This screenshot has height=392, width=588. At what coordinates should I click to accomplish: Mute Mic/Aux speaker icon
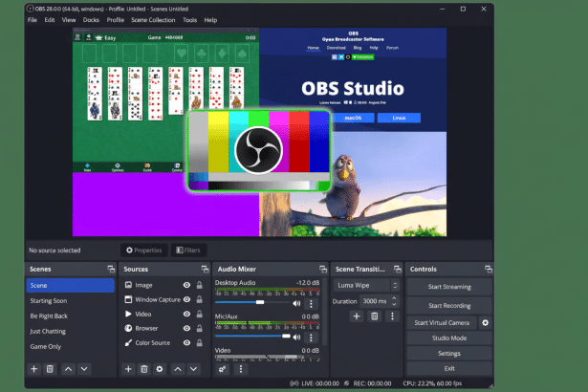coord(296,337)
